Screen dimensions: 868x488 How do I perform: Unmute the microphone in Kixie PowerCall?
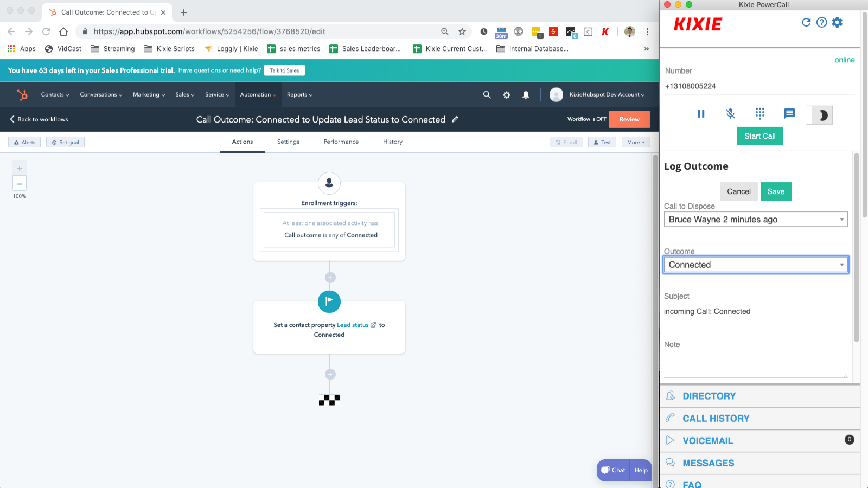730,114
